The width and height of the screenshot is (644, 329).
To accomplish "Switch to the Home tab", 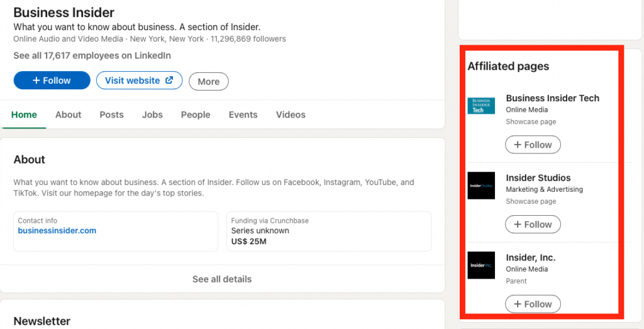I will pos(24,114).
